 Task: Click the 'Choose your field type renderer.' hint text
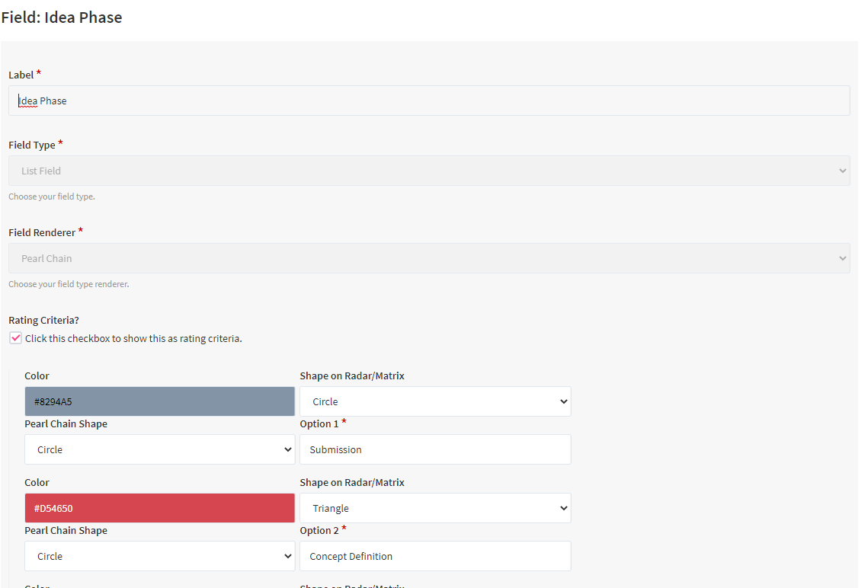(69, 284)
